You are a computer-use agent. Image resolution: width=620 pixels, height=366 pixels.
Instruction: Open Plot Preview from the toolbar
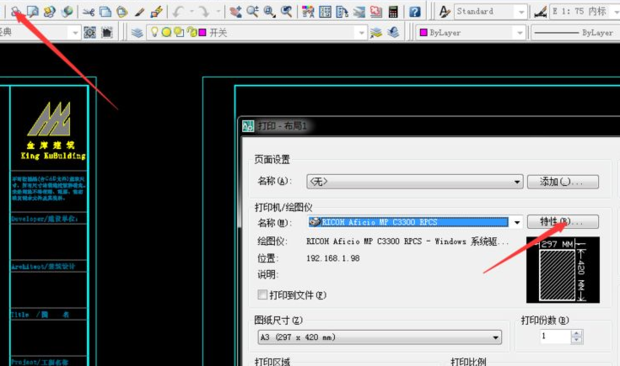click(32, 11)
